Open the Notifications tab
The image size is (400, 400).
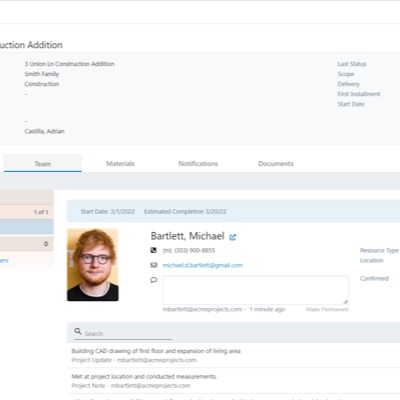tap(198, 163)
